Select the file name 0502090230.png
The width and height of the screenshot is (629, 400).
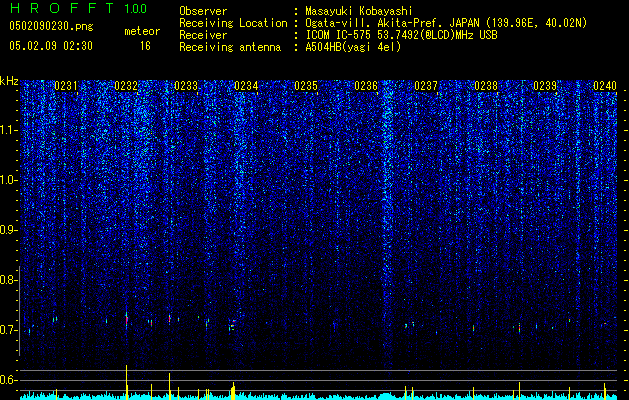coord(51,26)
